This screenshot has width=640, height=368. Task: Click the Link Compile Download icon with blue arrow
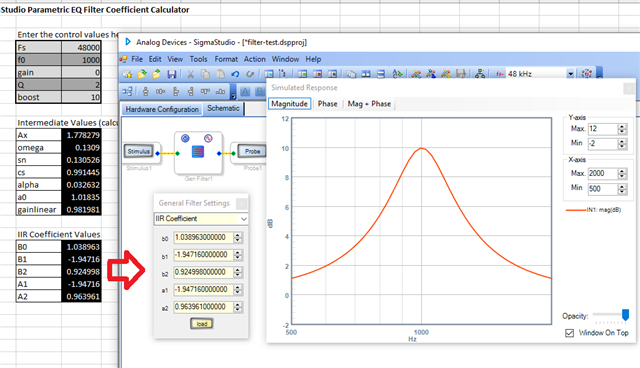pos(431,74)
